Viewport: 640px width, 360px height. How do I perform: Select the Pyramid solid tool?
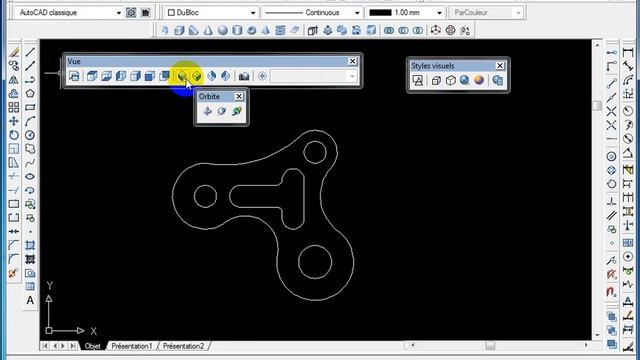[x=266, y=30]
